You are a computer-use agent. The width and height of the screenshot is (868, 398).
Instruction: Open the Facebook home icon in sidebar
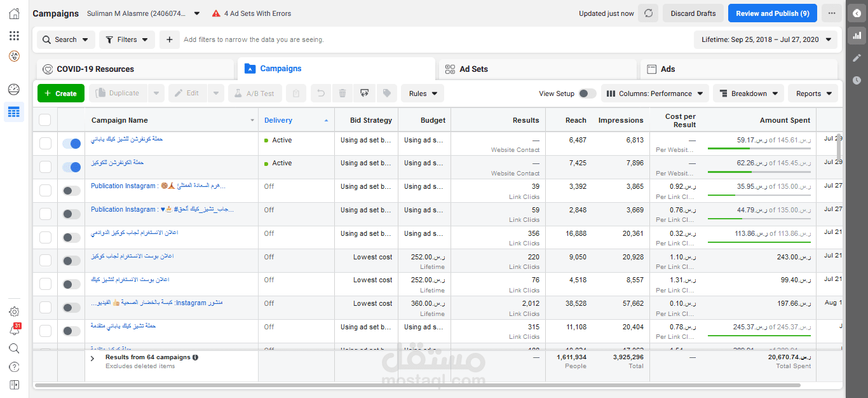tap(14, 14)
